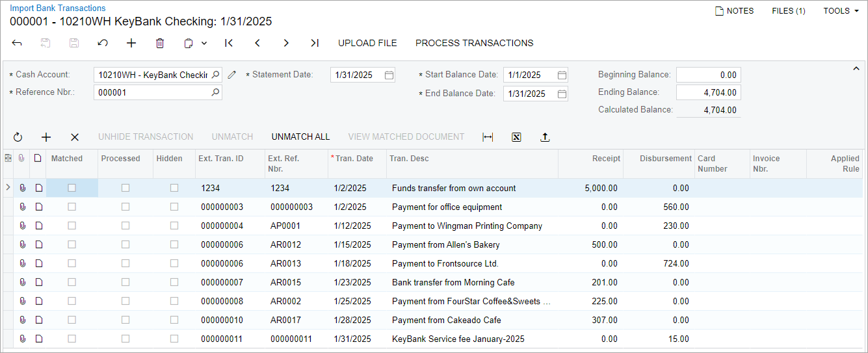Viewport: 868px width, 353px height.
Task: Toggle Hidden checkbox for KeyBank Service fee
Action: pyautogui.click(x=174, y=339)
